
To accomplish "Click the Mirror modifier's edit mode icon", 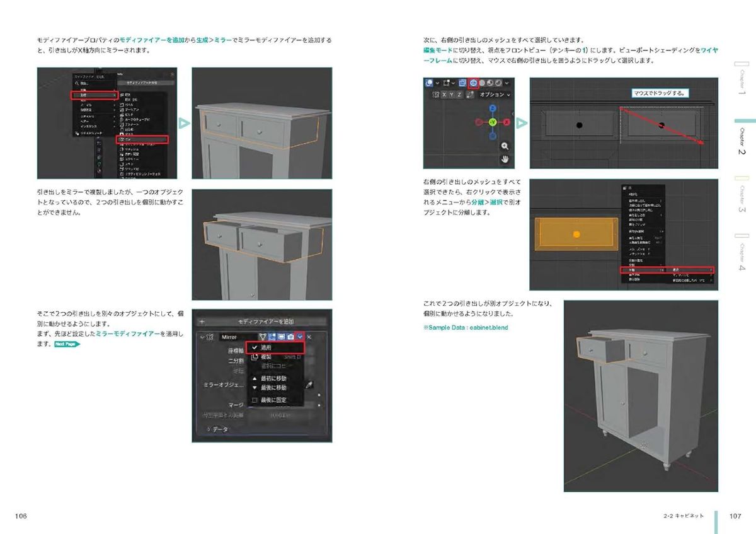I will point(272,337).
